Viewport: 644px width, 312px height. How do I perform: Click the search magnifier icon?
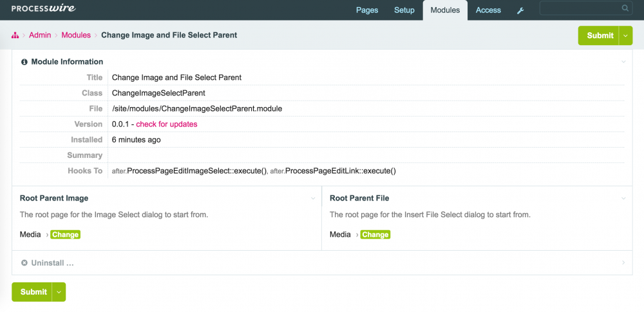pos(625,8)
